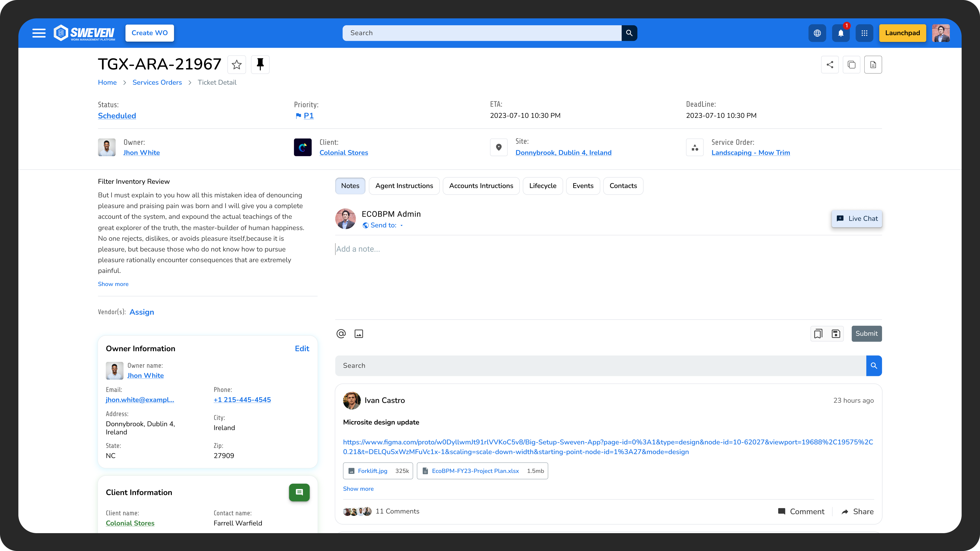Toggle the pin for this ticket
The image size is (980, 551).
pos(260,65)
